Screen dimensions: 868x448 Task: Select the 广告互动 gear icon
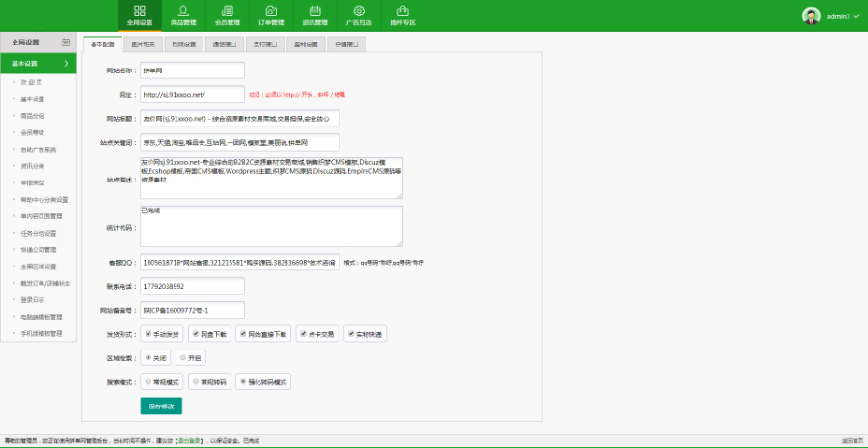[359, 11]
